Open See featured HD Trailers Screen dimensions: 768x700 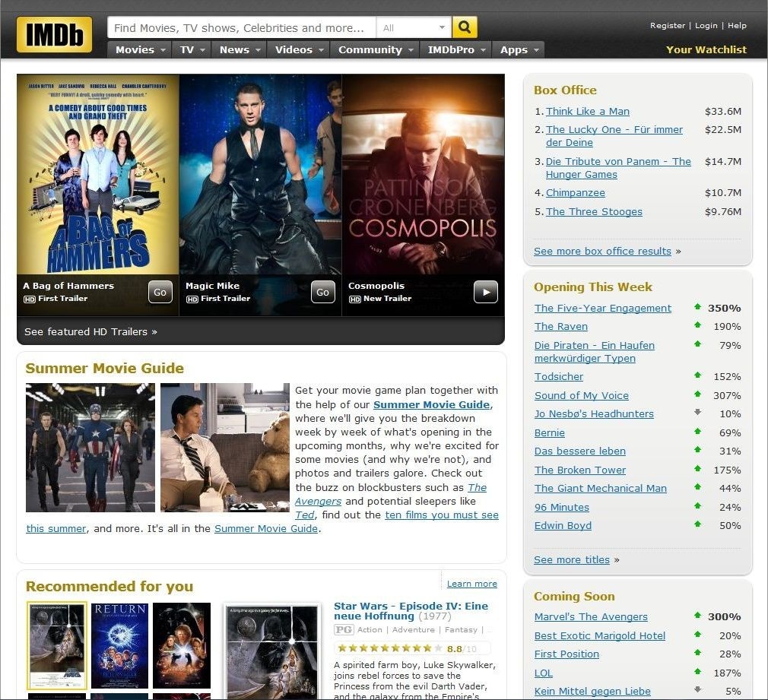(90, 331)
